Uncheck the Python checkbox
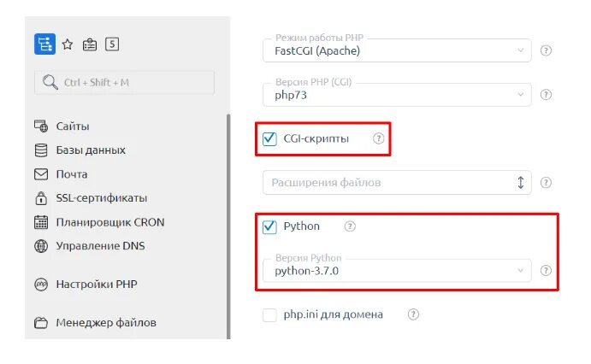591x364 pixels. tap(269, 226)
